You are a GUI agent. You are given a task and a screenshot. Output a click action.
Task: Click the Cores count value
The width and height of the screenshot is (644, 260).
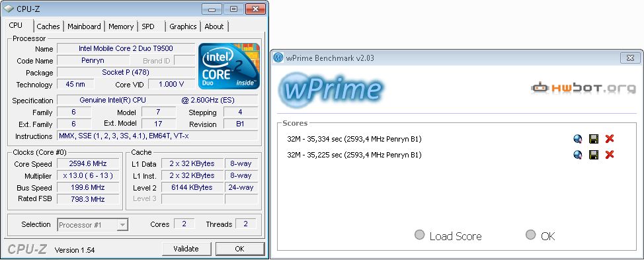[184, 224]
